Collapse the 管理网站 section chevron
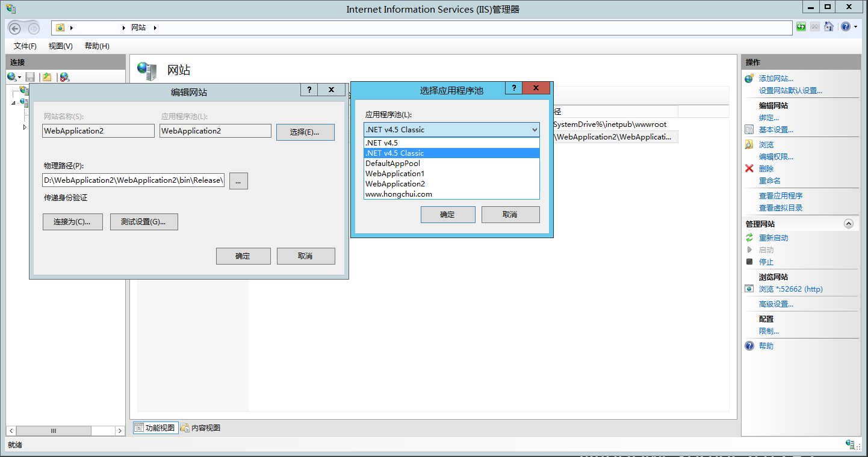 (849, 223)
